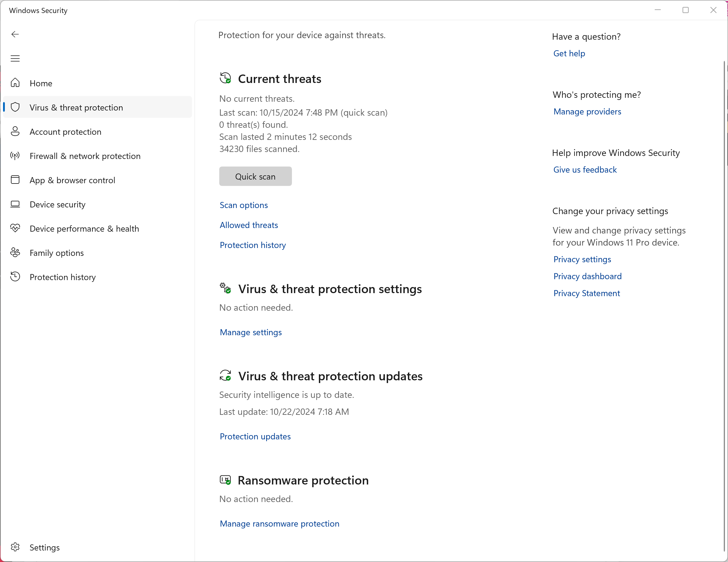
Task: Toggle navigation menu hamburger icon
Action: point(15,58)
